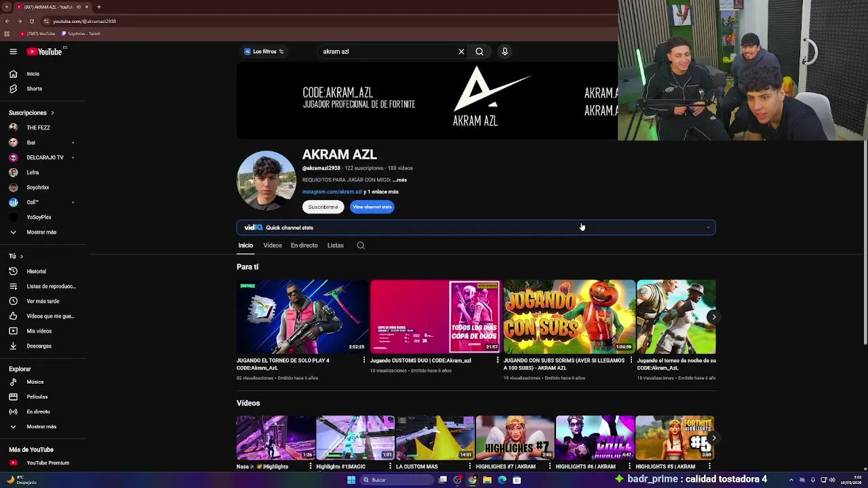Expand 'Mostrar más' under subscriptions
Screen dimensions: 868x488
coord(43,232)
